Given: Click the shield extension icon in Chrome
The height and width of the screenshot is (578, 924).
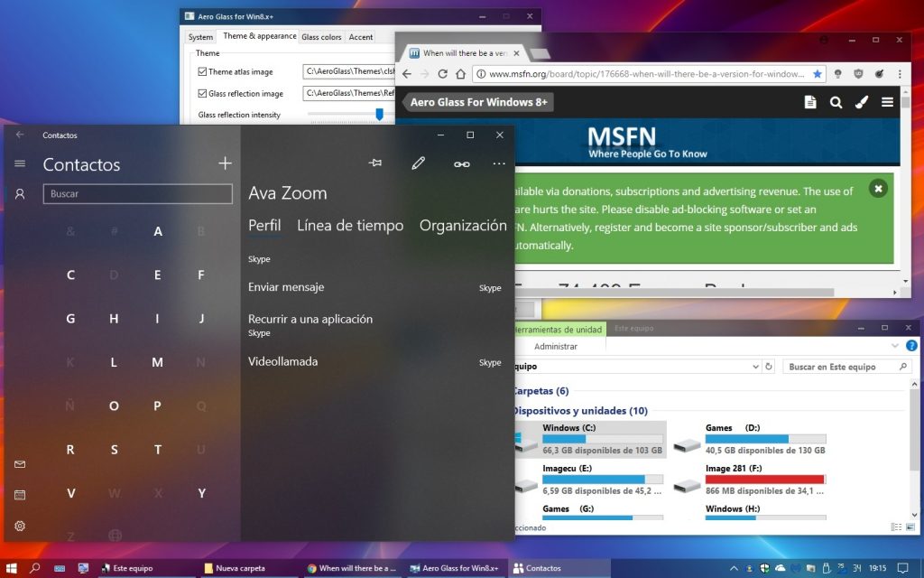Looking at the screenshot, I should coord(858,74).
